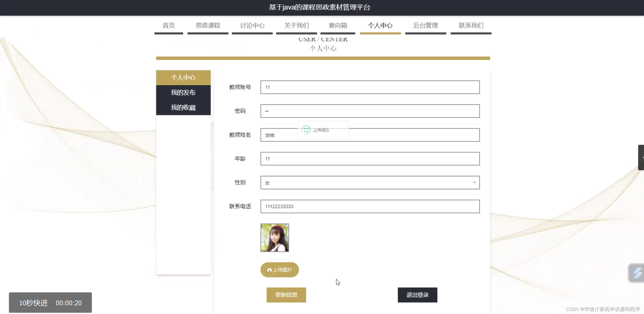644x314 pixels.
Task: Click the upload success smiley icon
Action: point(306,130)
